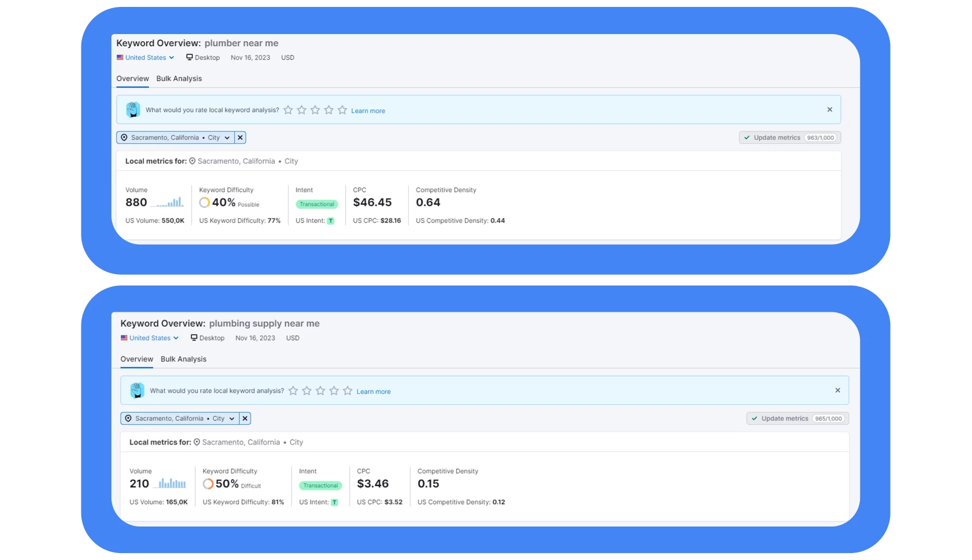The width and height of the screenshot is (972, 560).
Task: Click Transactional intent badge in plumber near me panel
Action: tap(316, 204)
